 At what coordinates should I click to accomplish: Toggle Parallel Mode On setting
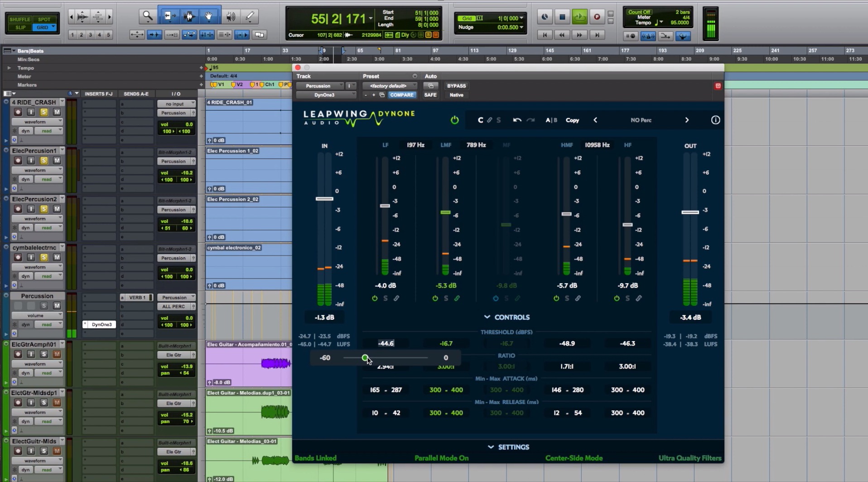click(x=442, y=458)
